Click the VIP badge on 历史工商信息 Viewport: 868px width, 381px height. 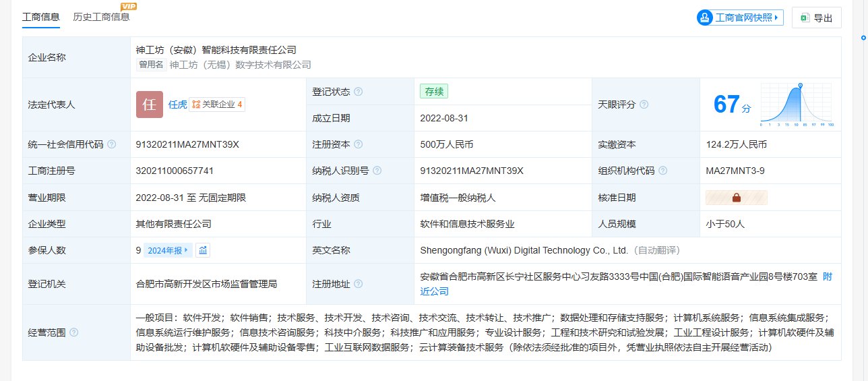click(128, 7)
